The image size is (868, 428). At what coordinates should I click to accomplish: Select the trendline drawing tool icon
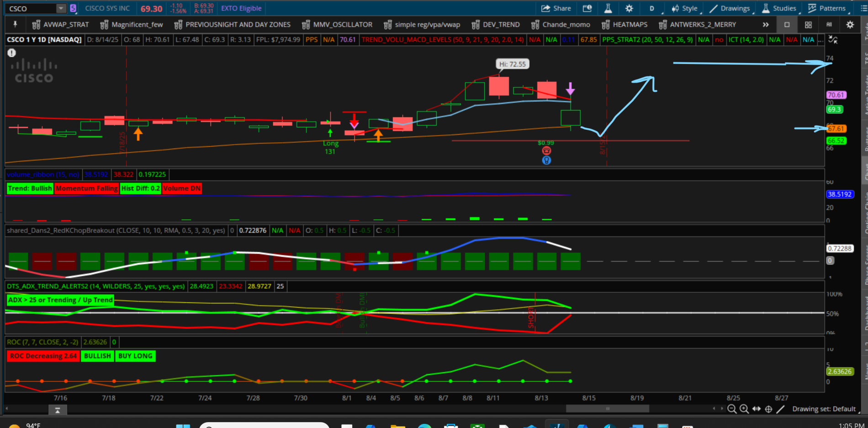(x=781, y=409)
